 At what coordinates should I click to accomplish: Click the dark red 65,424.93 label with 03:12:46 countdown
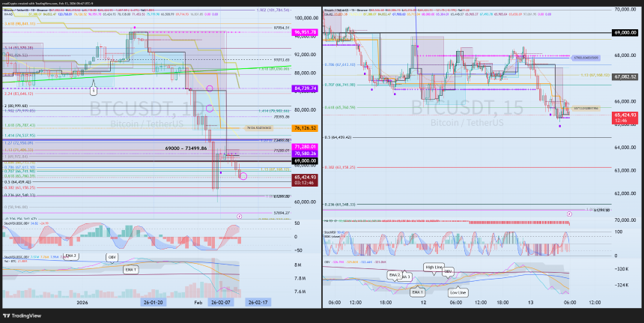coord(305,180)
